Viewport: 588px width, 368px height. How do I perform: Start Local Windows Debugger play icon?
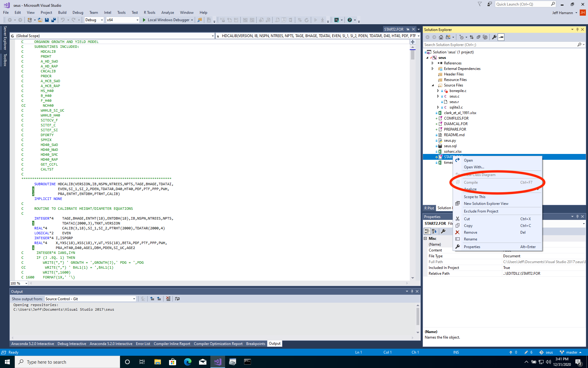(x=144, y=20)
